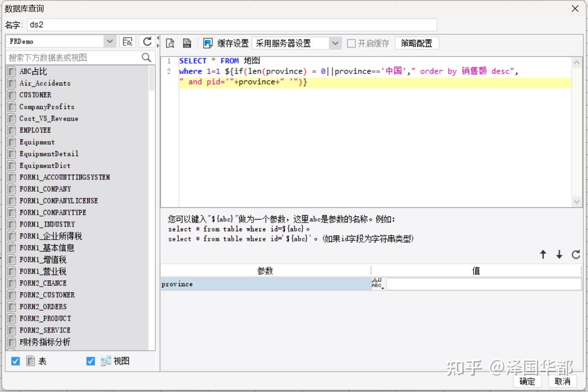Screen dimensions: 588x392
Task: Click the SQL preview icon
Action: point(170,43)
